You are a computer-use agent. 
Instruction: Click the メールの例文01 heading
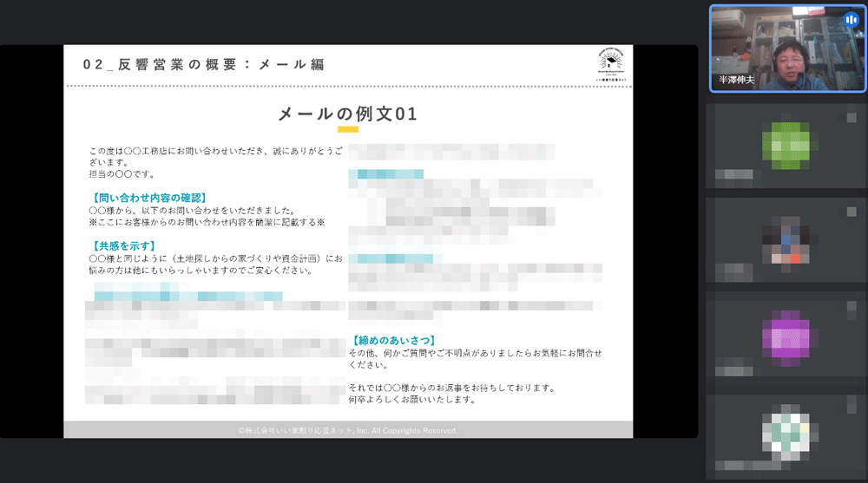347,114
